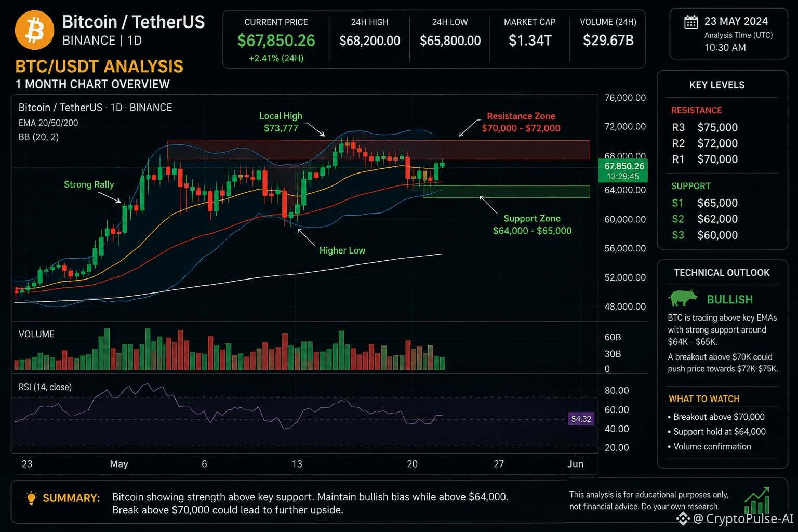Image resolution: width=798 pixels, height=532 pixels.
Task: Click the 80.00 RSI axis label
Action: point(617,391)
